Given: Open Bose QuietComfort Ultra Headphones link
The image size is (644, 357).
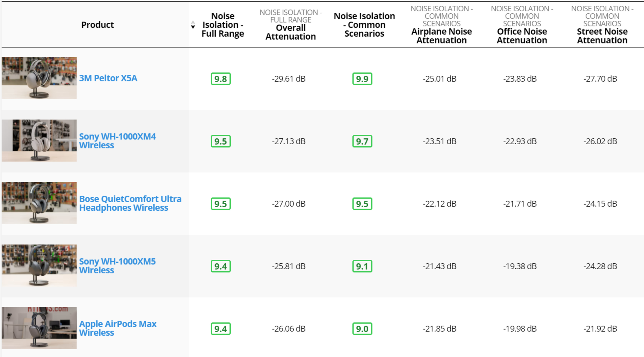Looking at the screenshot, I should (x=130, y=203).
